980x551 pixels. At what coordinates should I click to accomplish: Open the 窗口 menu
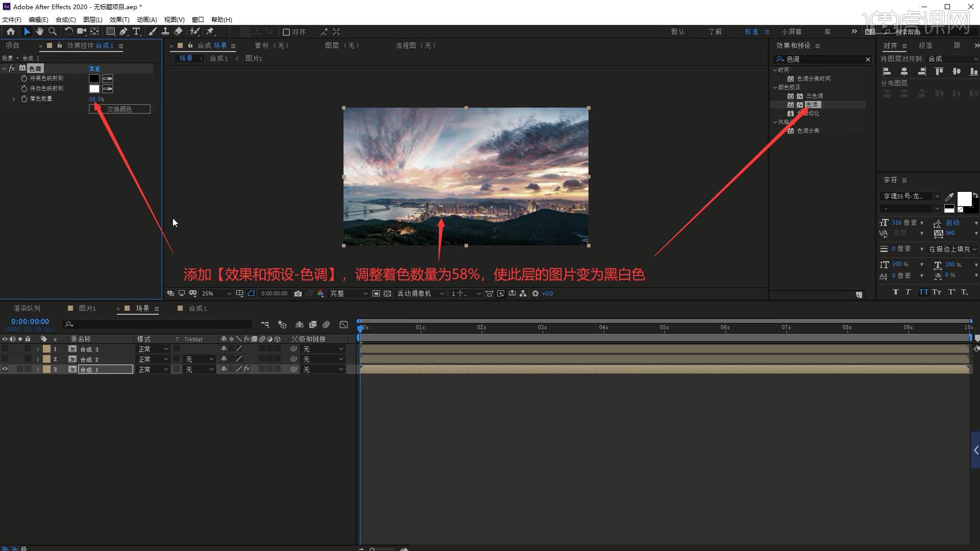click(x=198, y=19)
